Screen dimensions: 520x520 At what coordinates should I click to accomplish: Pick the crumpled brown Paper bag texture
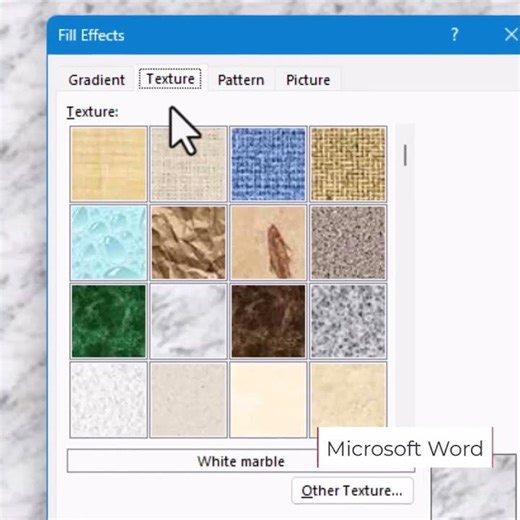[189, 243]
